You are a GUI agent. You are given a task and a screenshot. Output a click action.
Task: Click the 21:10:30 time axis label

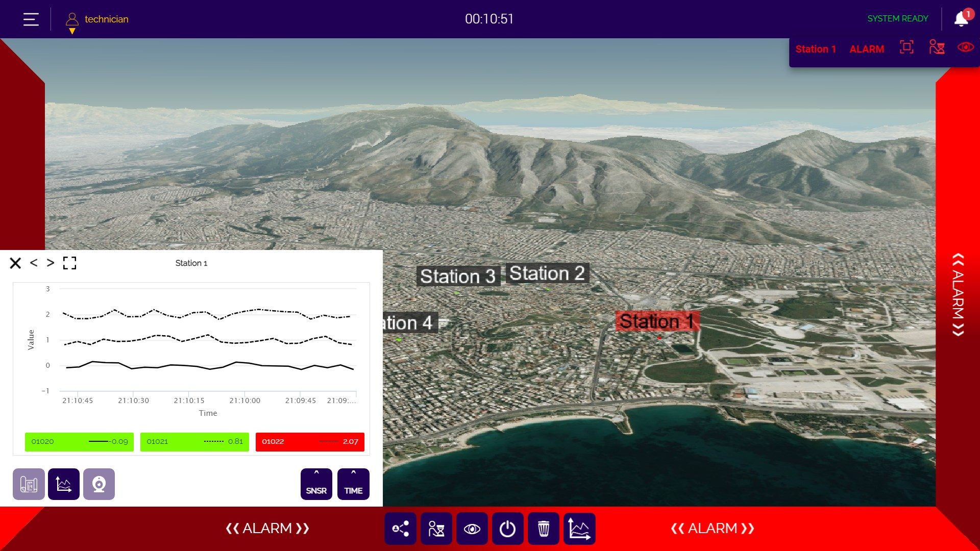coord(133,400)
